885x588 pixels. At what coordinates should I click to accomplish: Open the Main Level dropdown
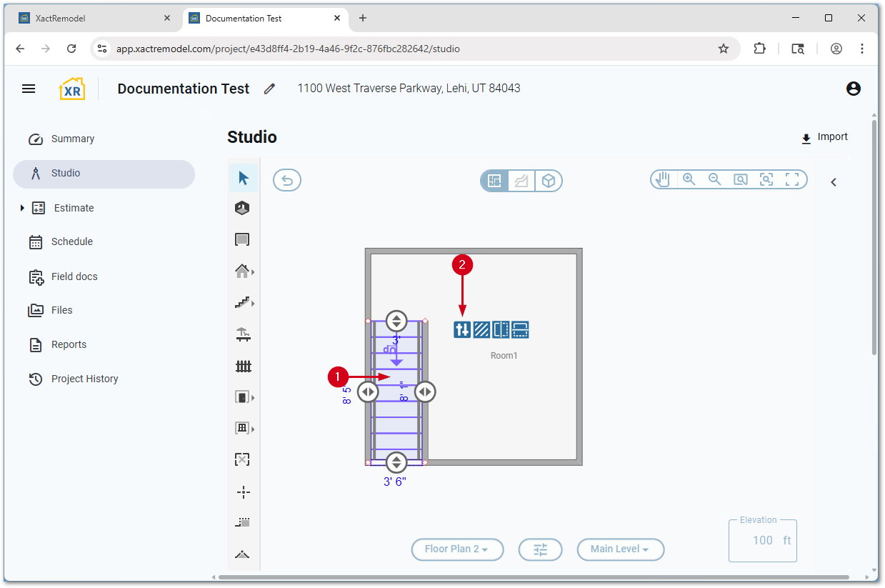click(620, 549)
